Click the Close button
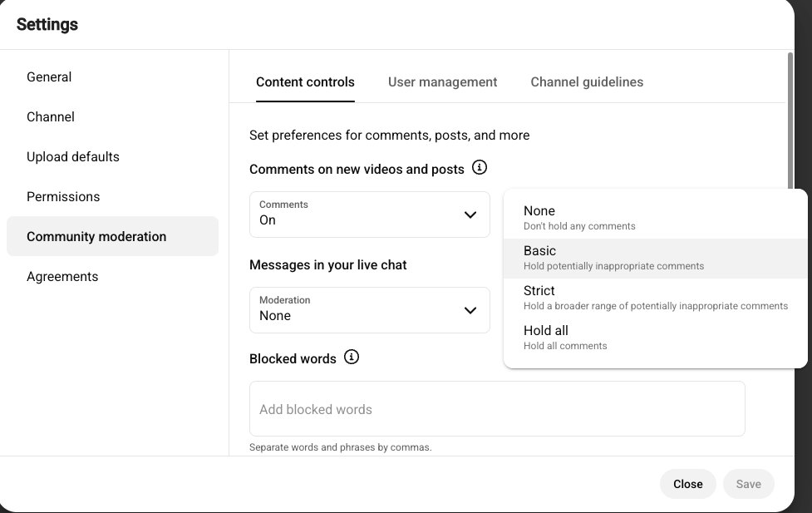The width and height of the screenshot is (812, 513). tap(687, 484)
